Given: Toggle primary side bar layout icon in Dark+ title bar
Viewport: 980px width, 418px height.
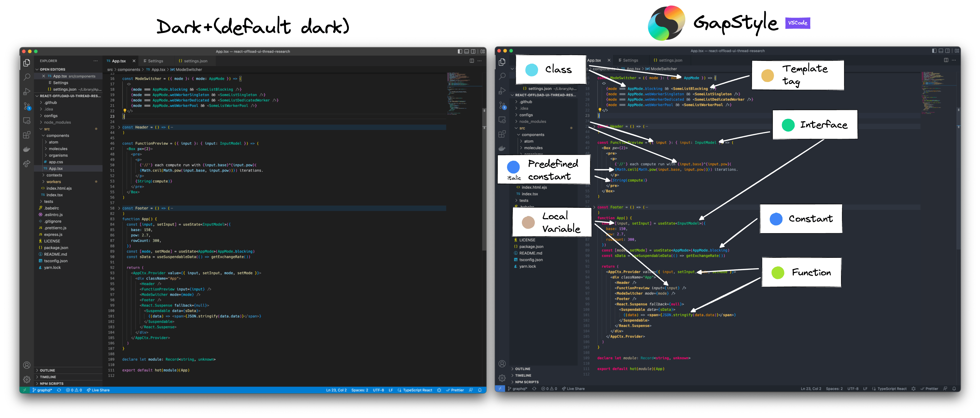Looking at the screenshot, I should (460, 51).
